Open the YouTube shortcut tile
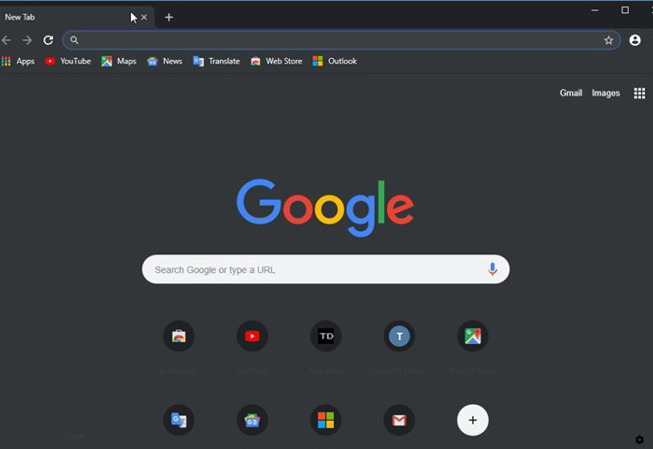The width and height of the screenshot is (653, 449). [252, 336]
